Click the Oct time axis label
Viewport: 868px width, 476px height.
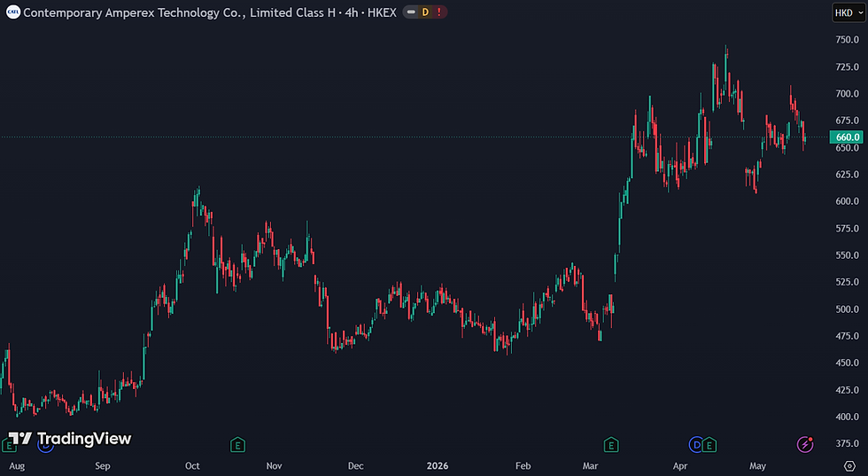192,466
